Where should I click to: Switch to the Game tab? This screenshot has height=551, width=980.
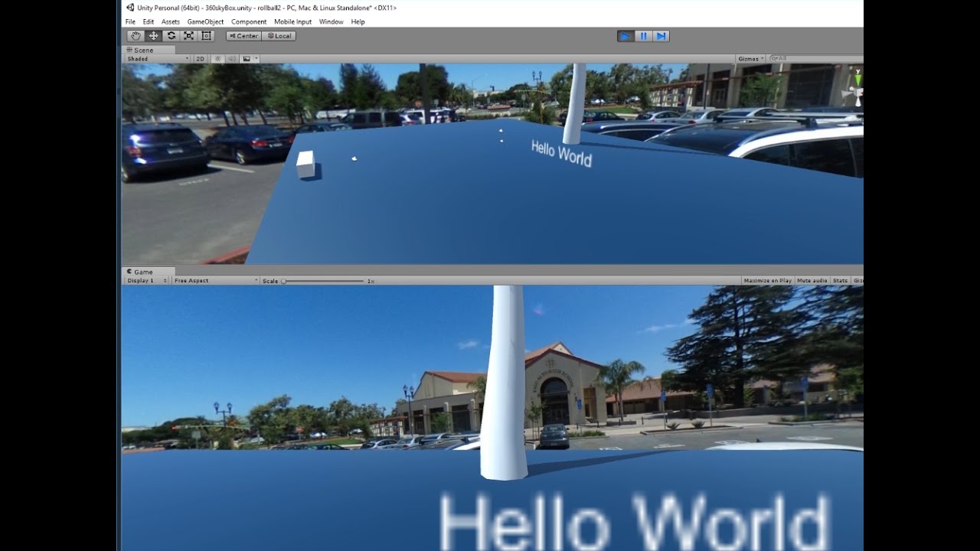pyautogui.click(x=143, y=272)
